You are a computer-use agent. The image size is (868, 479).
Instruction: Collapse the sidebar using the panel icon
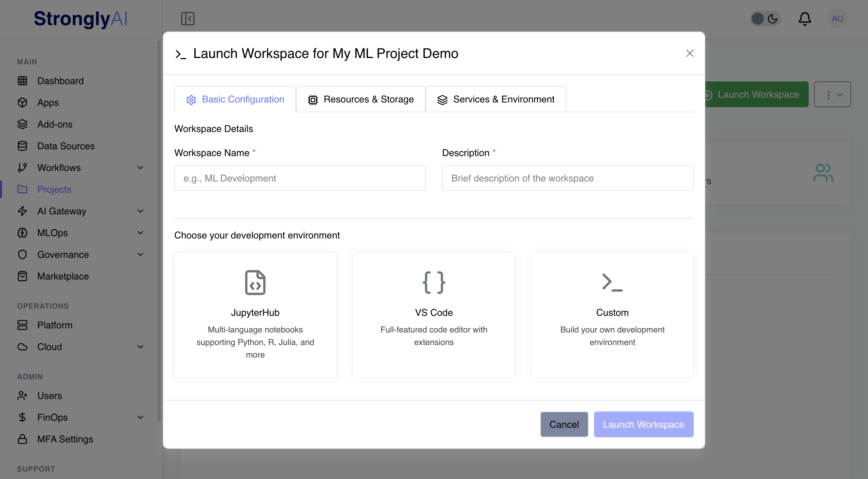pos(188,19)
